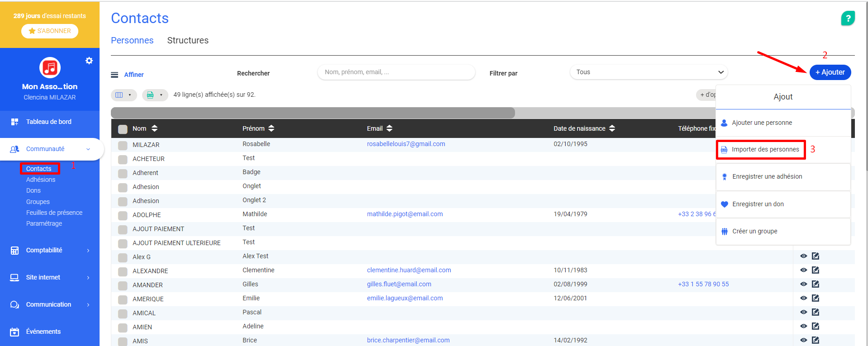This screenshot has height=346, width=868.
Task: Open Contacts in the sidebar submenu
Action: (x=39, y=169)
